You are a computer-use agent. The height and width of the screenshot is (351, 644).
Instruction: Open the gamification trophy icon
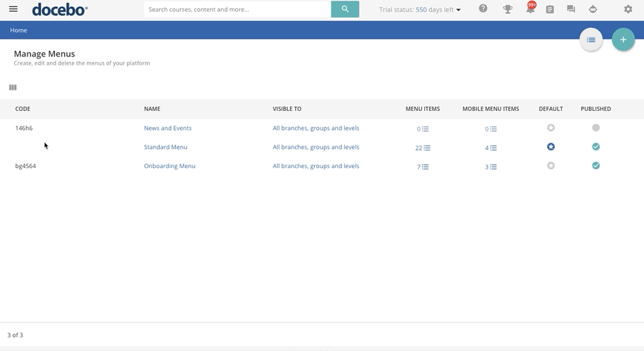tap(507, 9)
